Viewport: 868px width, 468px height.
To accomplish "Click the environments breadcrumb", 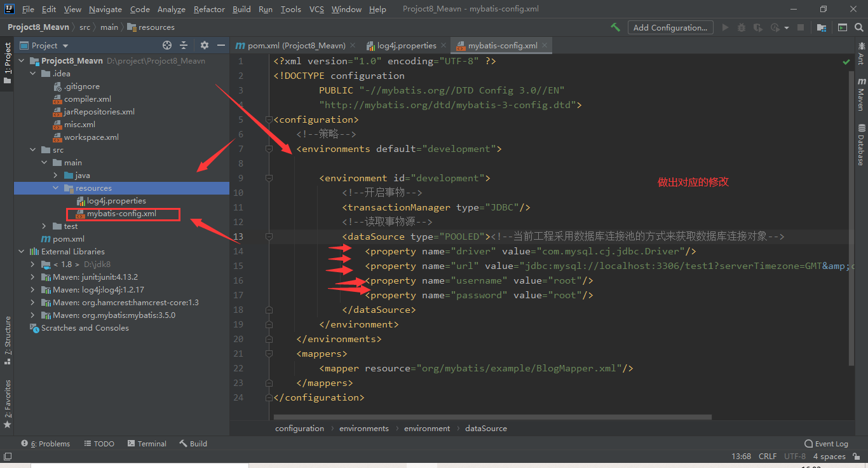I will tap(363, 429).
